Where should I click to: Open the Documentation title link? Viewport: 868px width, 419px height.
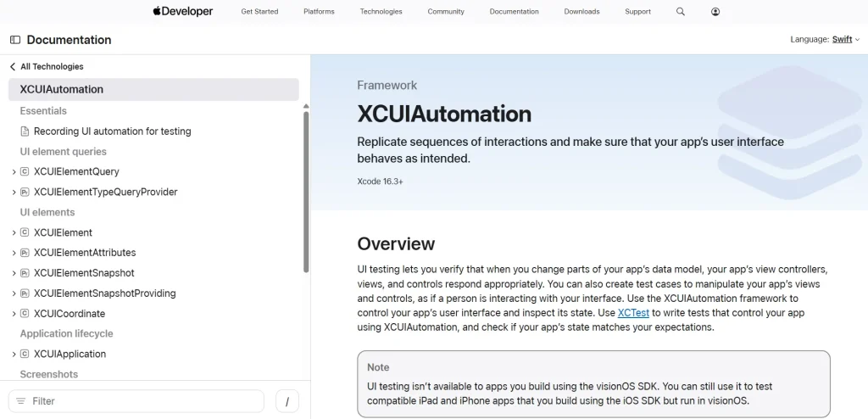[69, 40]
